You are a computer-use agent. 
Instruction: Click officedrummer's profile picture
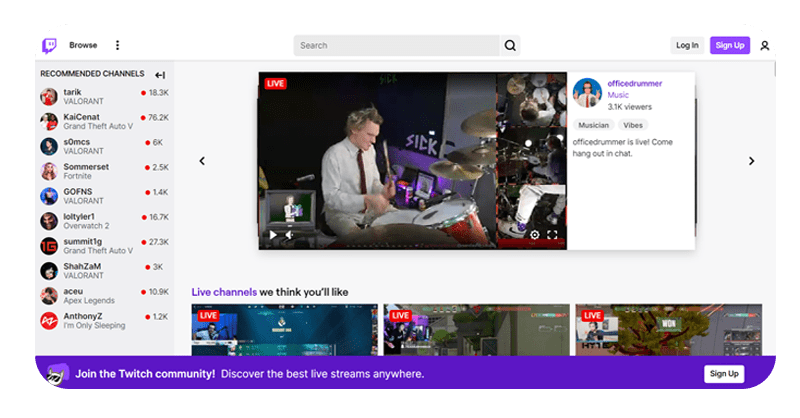[587, 93]
